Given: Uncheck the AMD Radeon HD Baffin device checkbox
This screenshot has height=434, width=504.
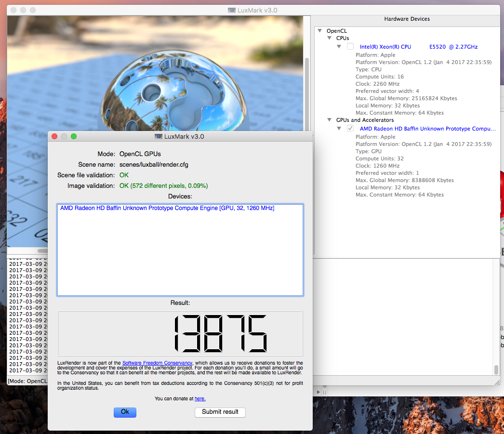Looking at the screenshot, I should (350, 129).
